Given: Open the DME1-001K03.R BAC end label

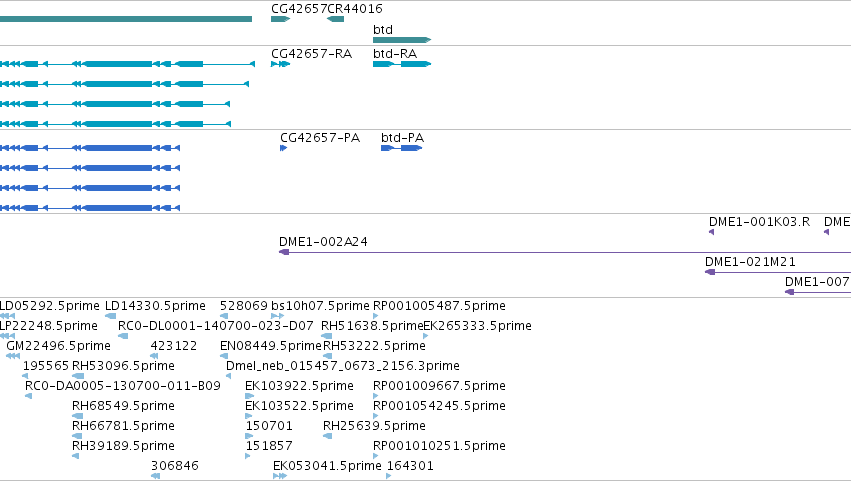Looking at the screenshot, I should pyautogui.click(x=759, y=222).
